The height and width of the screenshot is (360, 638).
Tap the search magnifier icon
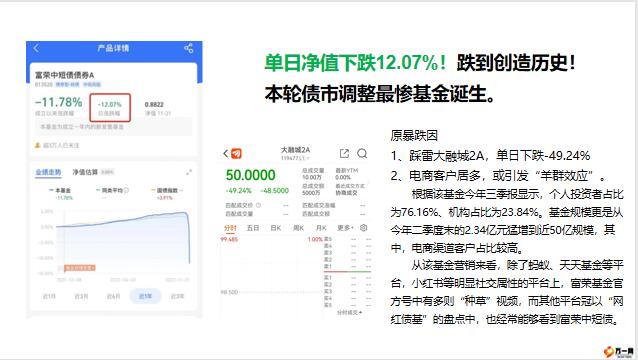pos(362,153)
